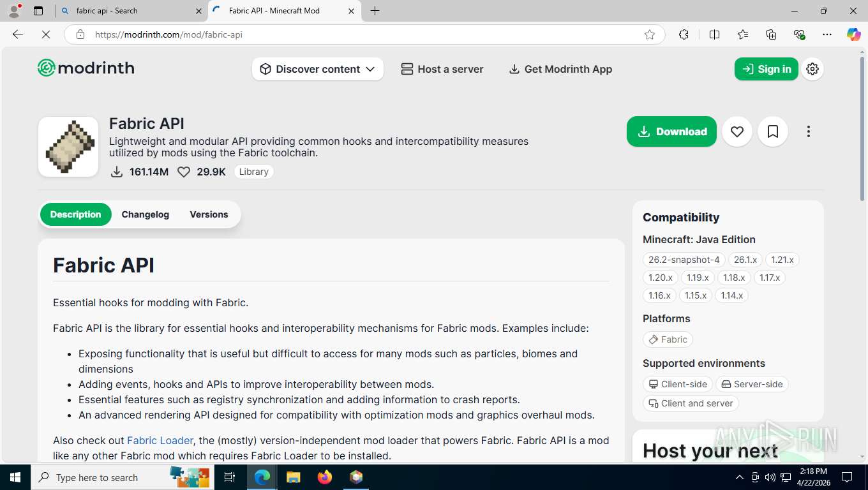Favorite project with heart button
The height and width of the screenshot is (490, 868).
737,131
